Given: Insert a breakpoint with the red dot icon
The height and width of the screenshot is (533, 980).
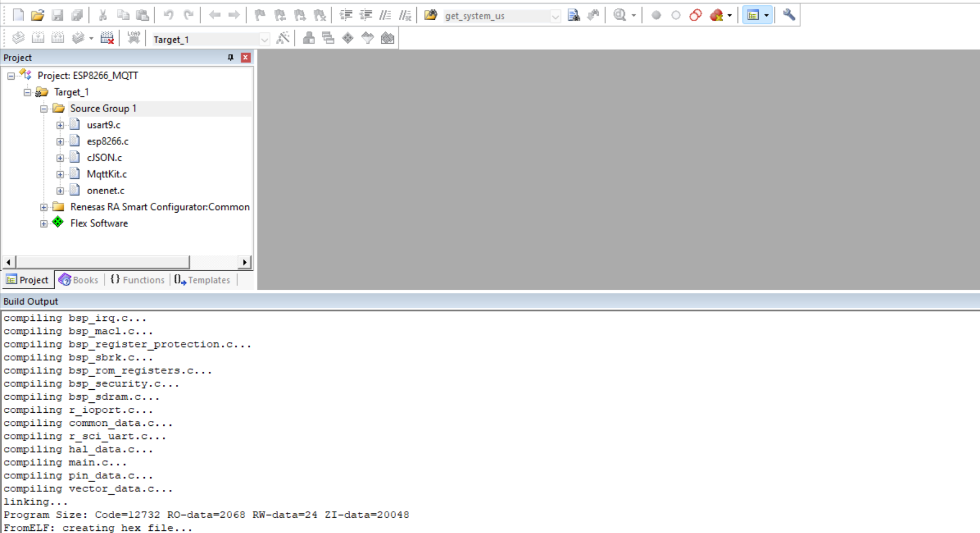Looking at the screenshot, I should point(656,15).
